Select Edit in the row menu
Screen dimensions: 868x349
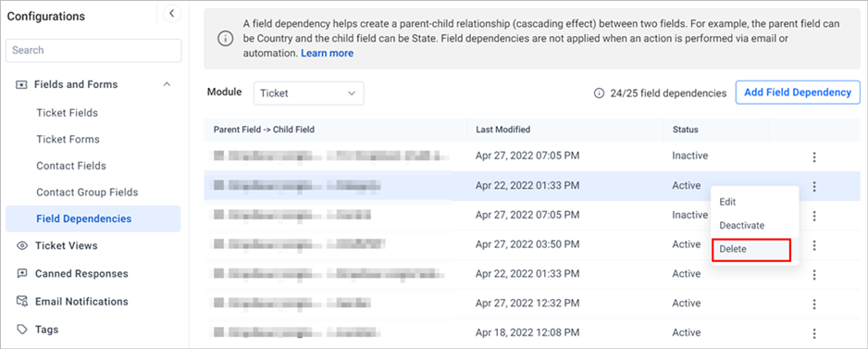coord(727,202)
